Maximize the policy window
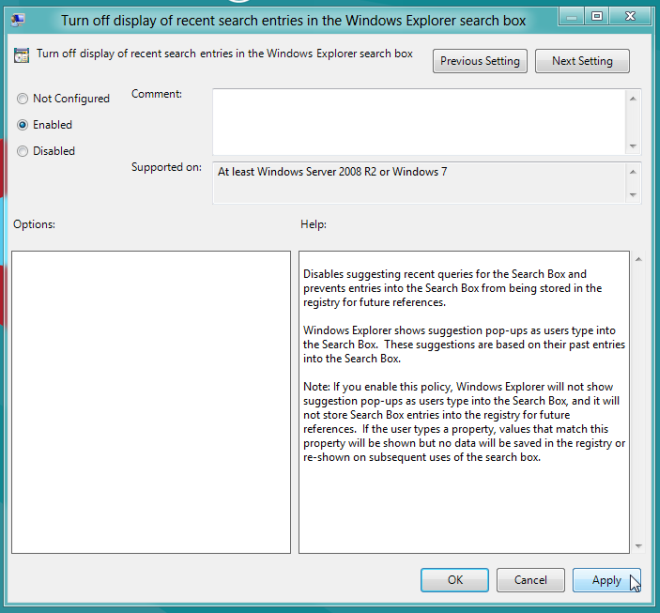This screenshot has width=660, height=613. click(x=596, y=17)
